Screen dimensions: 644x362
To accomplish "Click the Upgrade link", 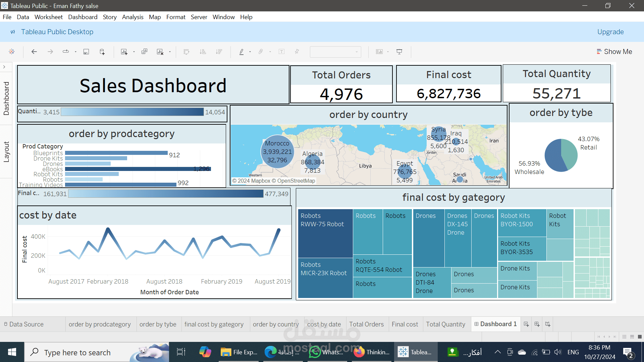I will [610, 32].
